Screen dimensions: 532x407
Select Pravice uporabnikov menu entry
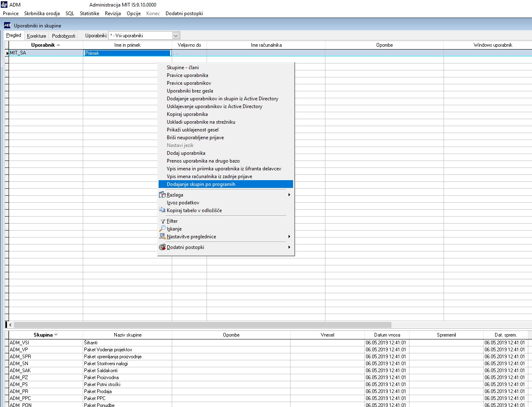point(226,83)
